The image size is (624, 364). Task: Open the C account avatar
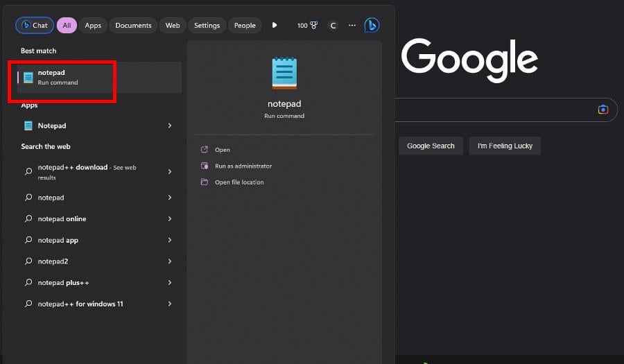click(x=333, y=26)
